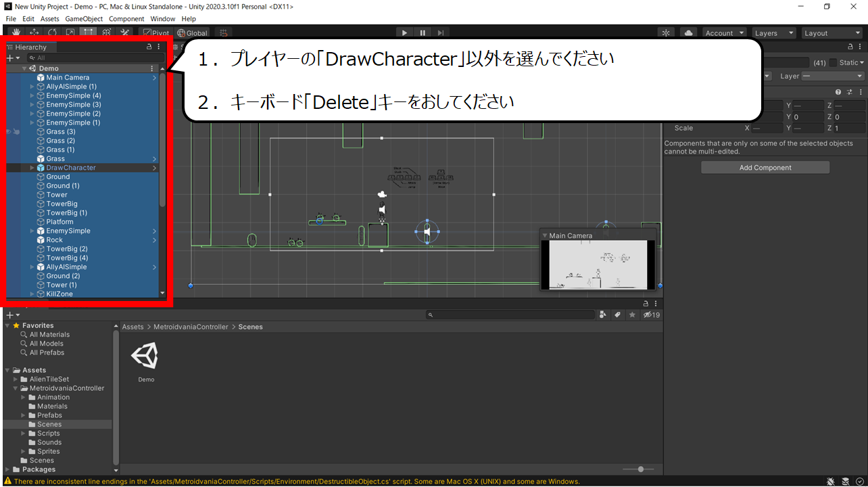Open Transform help icon
868x487 pixels.
[838, 92]
